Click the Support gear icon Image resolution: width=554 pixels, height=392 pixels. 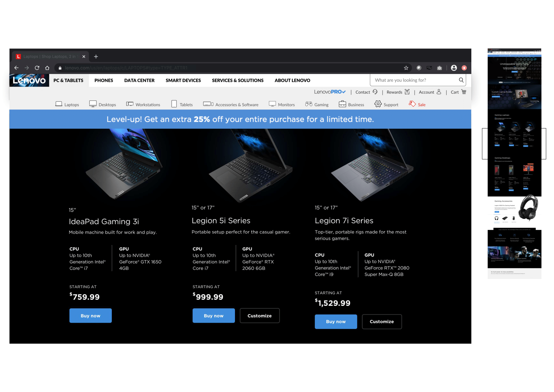[x=378, y=104]
